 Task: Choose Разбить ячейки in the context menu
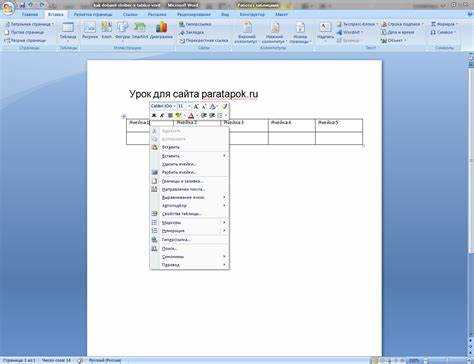(190, 172)
